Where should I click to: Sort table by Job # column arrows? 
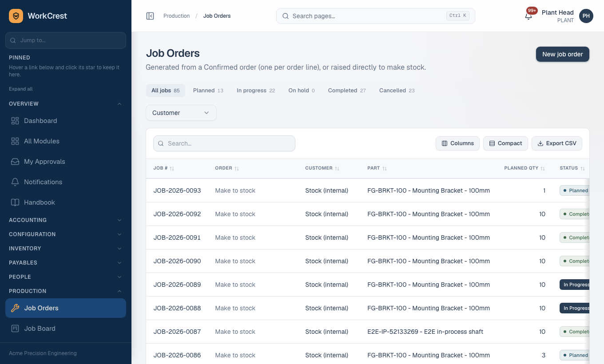(x=172, y=169)
